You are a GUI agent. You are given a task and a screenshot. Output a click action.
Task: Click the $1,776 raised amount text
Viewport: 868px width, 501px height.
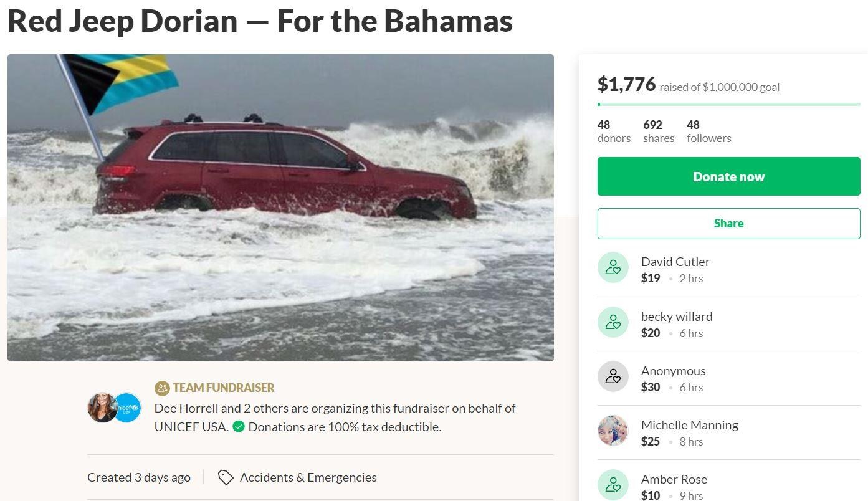pyautogui.click(x=626, y=85)
